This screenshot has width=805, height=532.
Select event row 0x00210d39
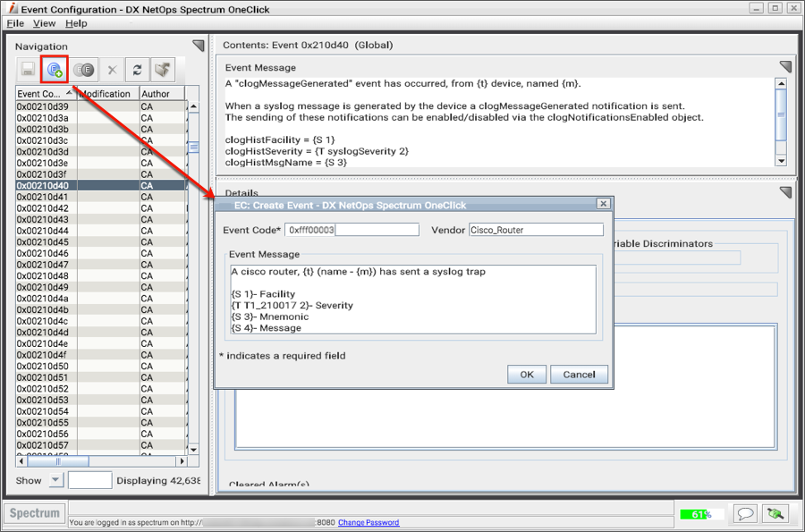tap(100, 106)
